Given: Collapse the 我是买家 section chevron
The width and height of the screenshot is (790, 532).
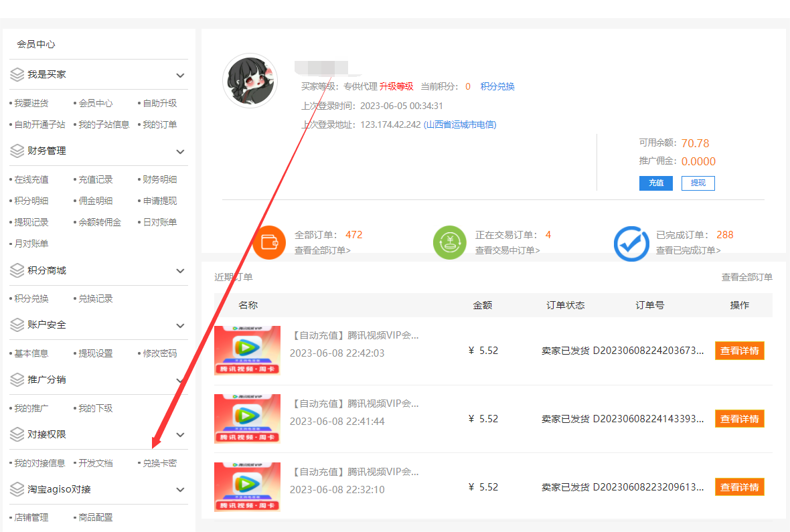Looking at the screenshot, I should 180,76.
